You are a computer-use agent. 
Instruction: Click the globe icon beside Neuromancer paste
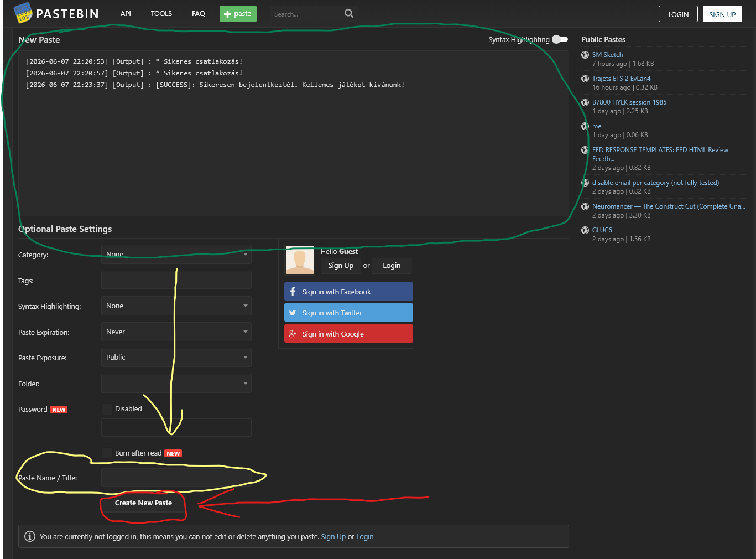[x=585, y=206]
